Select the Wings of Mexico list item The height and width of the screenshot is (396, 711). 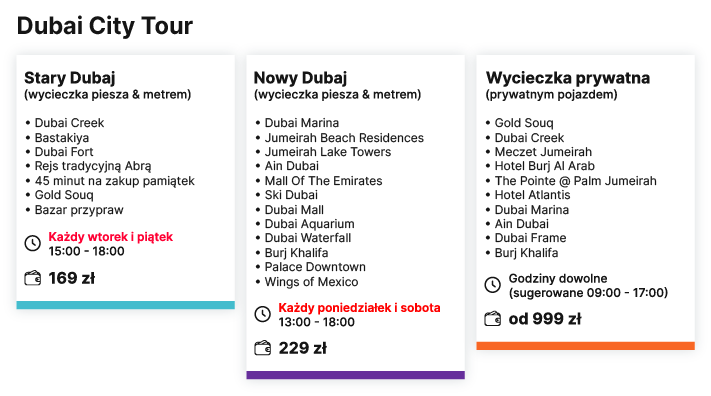click(x=312, y=282)
